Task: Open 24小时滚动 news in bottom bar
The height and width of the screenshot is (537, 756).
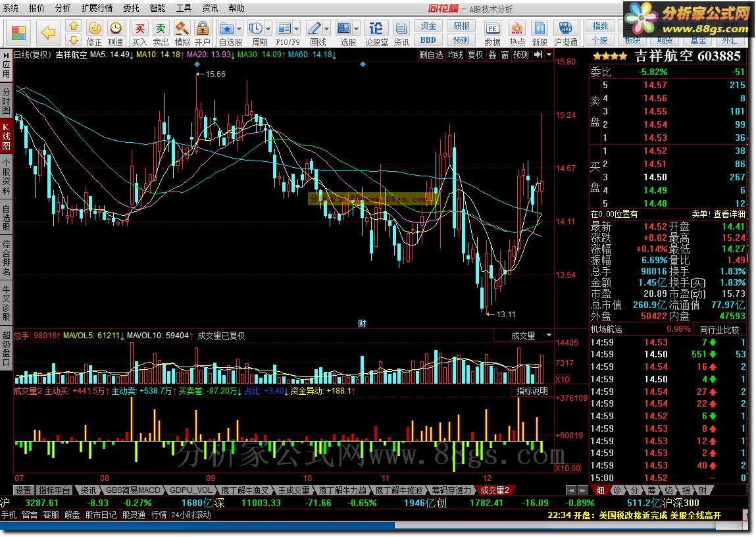Action: click(191, 515)
